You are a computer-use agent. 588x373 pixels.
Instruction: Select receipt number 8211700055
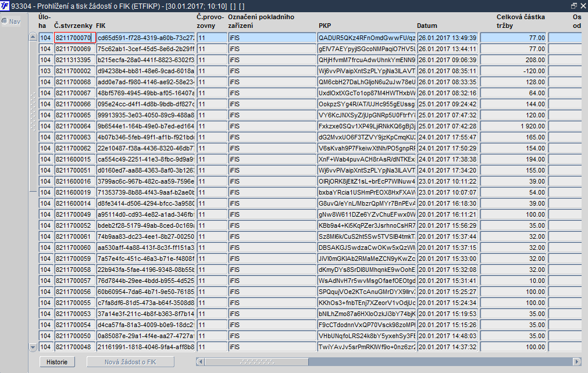75,303
